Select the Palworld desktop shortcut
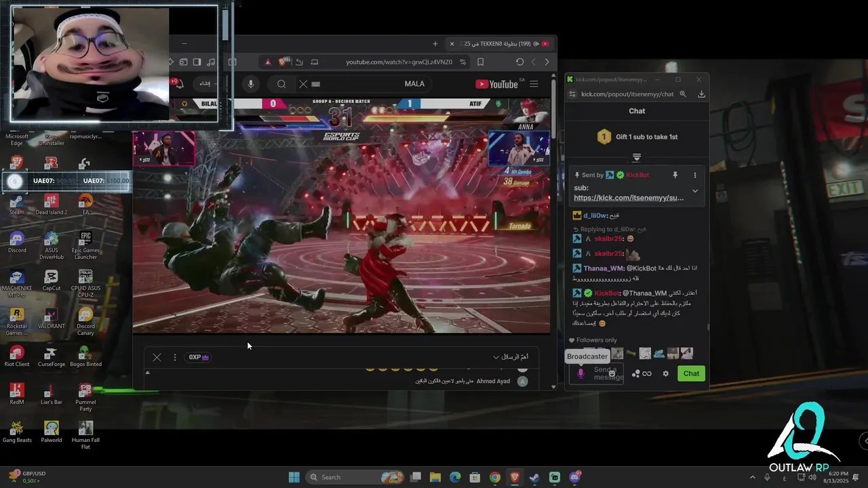The height and width of the screenshot is (488, 868). click(x=51, y=432)
